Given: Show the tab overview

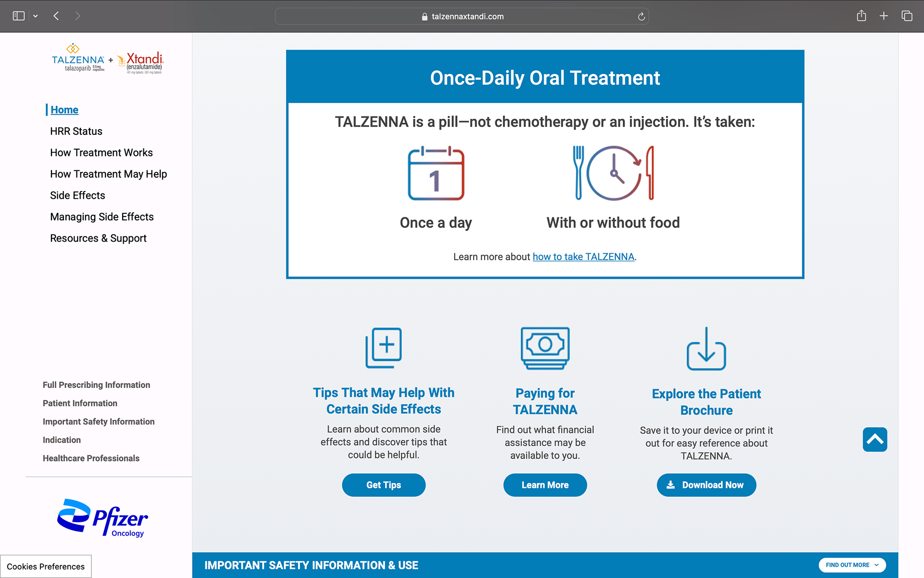Looking at the screenshot, I should [907, 16].
